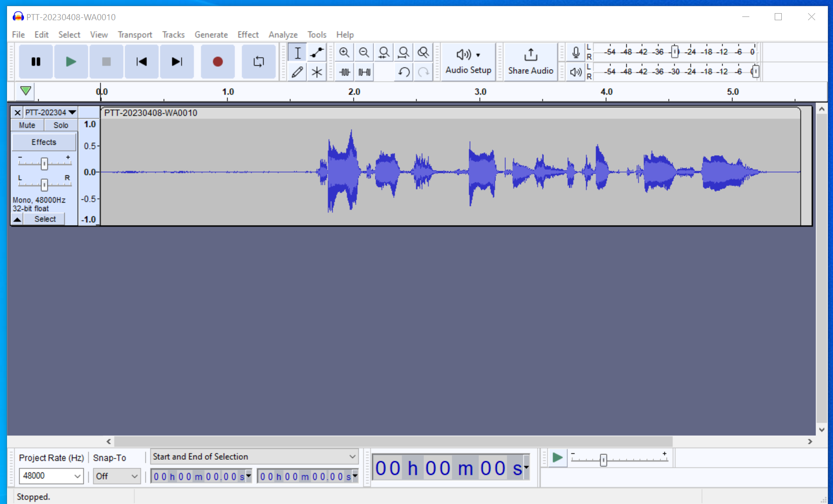
Task: Click the Zoom Toggle icon
Action: [x=423, y=53]
